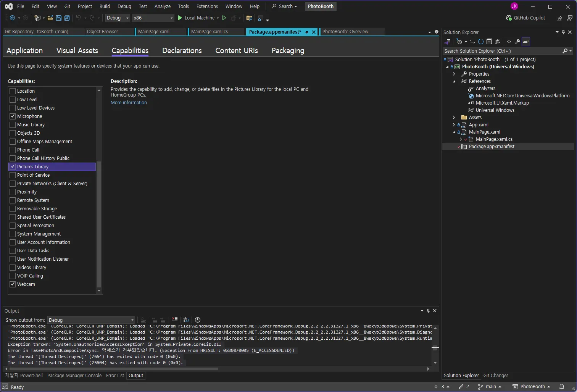
Task: Click the Save All toolbar icon
Action: pos(67,18)
